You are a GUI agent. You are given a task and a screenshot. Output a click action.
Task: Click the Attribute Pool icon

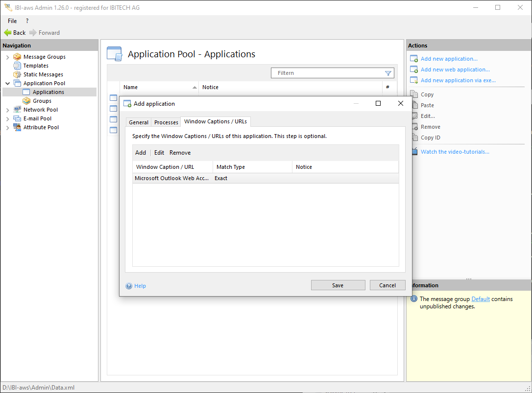[x=18, y=127]
